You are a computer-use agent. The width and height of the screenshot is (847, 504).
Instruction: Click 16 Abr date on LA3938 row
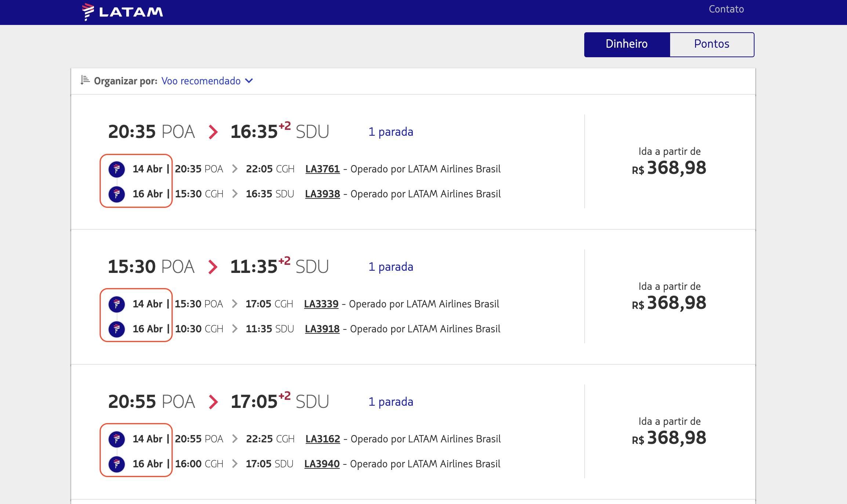(x=148, y=194)
